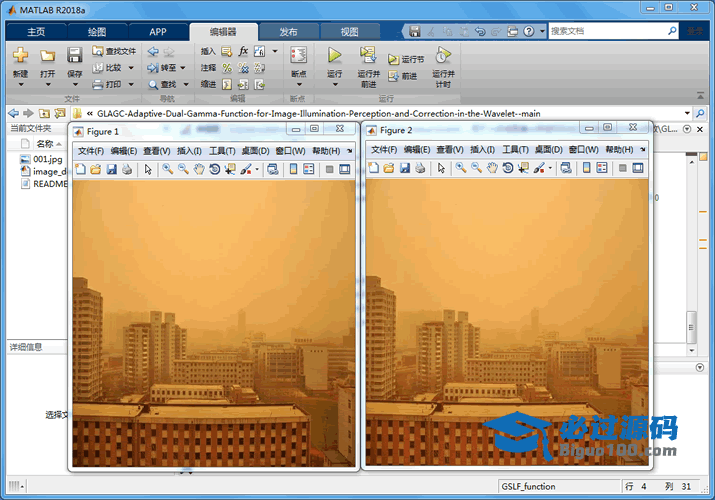Screen dimensions: 715x500
Task: Open 插入(I) menu in Figure 1
Action: point(189,151)
